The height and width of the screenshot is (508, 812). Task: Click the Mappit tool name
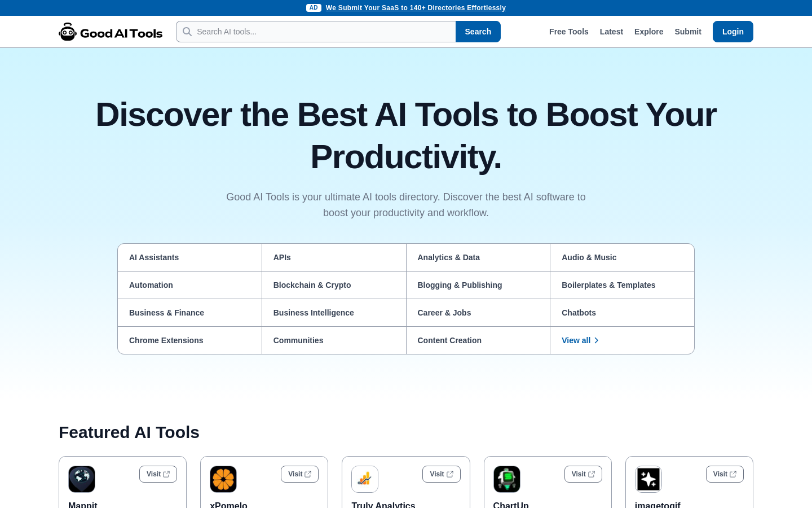(83, 505)
